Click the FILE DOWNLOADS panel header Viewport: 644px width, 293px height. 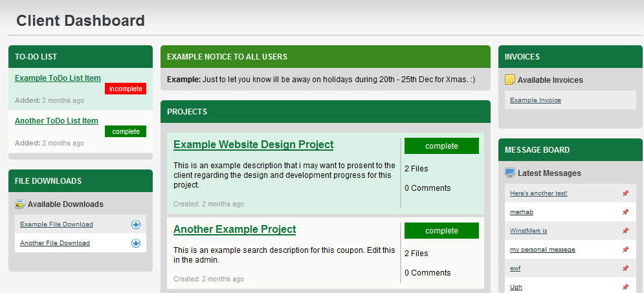click(80, 181)
